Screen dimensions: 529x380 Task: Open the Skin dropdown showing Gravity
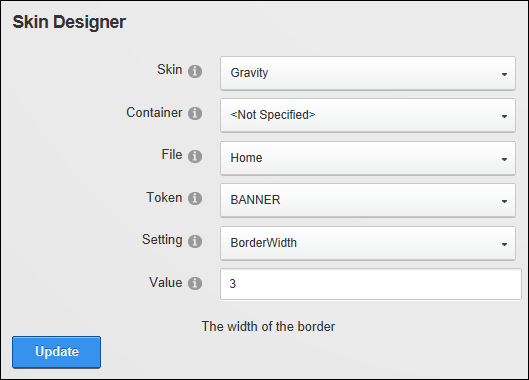368,73
